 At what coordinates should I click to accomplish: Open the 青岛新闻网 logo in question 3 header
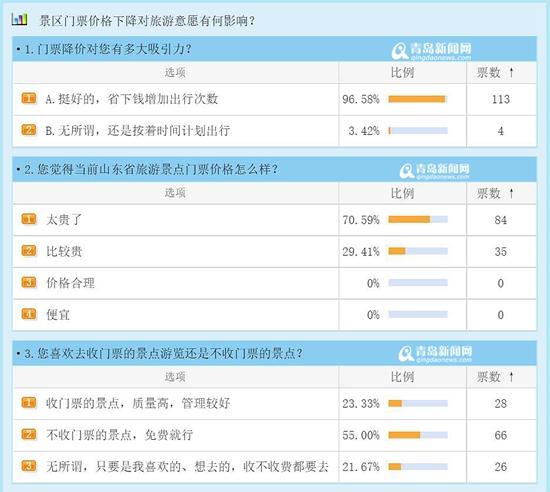(435, 353)
